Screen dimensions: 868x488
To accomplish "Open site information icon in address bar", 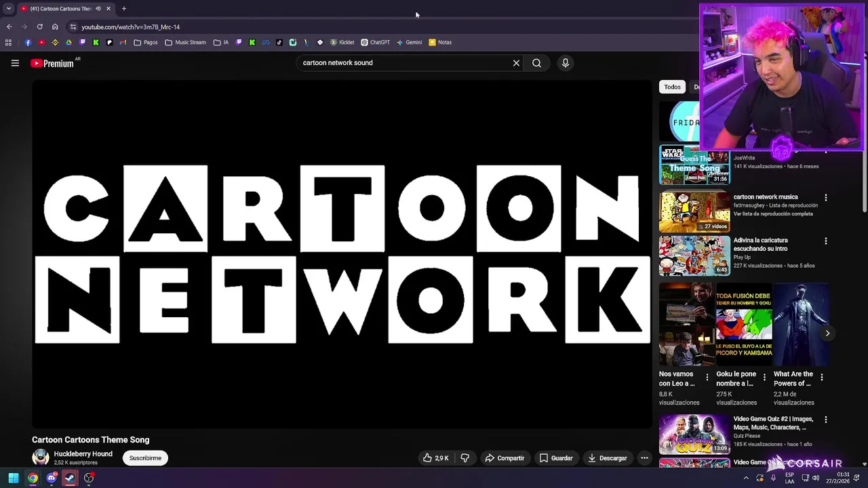I will 73,27.
